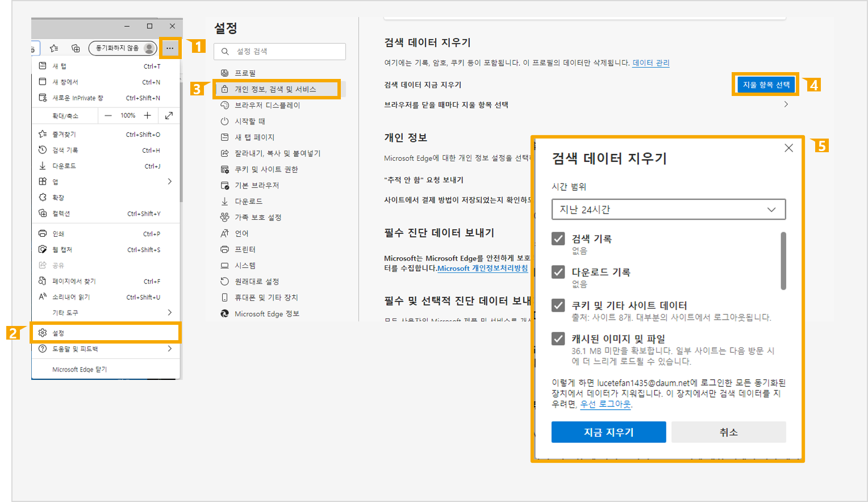
Task: Click the collections icon in toolbar
Action: point(76,48)
